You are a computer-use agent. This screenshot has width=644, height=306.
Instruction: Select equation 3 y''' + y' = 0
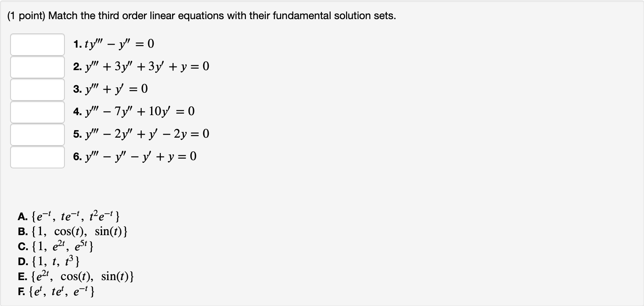point(109,89)
